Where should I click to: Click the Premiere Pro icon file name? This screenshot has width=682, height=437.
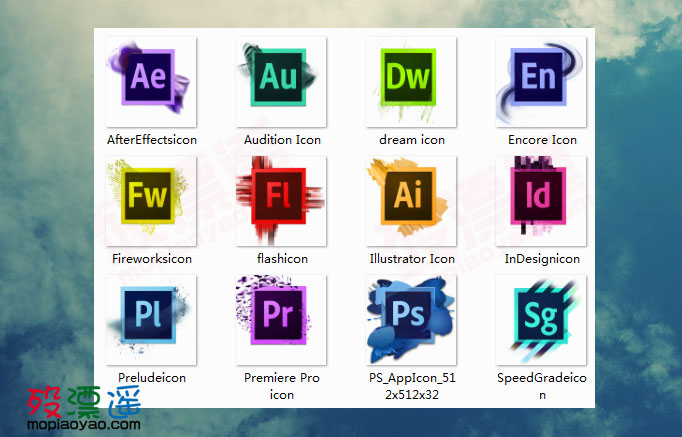282,386
